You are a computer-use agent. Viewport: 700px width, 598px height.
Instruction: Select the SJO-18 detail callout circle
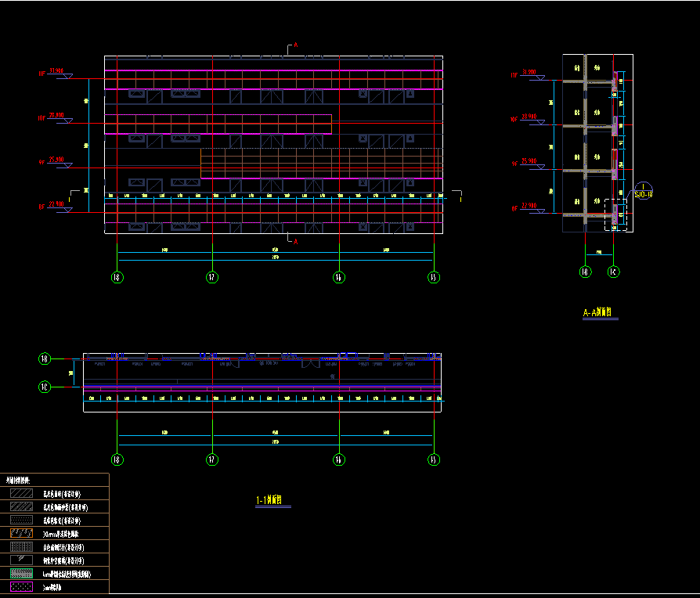[644, 190]
